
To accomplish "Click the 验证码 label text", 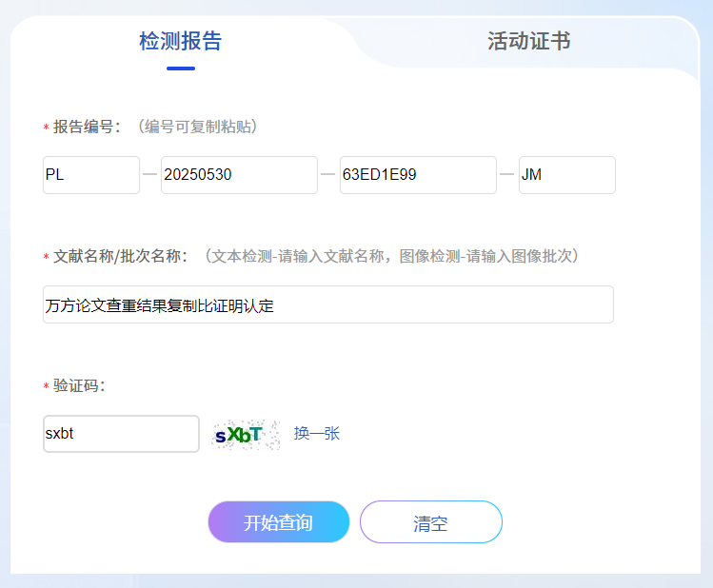I will pos(79,385).
